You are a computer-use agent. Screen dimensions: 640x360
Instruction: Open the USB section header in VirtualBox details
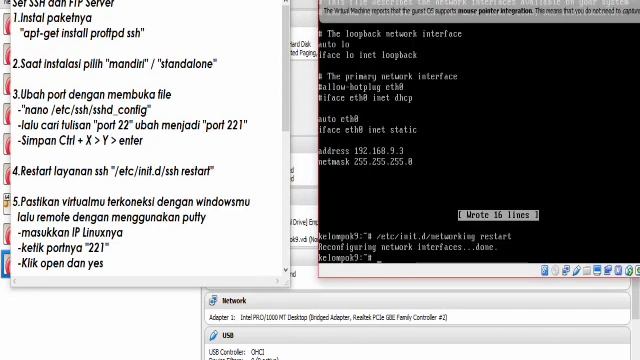[417, 336]
